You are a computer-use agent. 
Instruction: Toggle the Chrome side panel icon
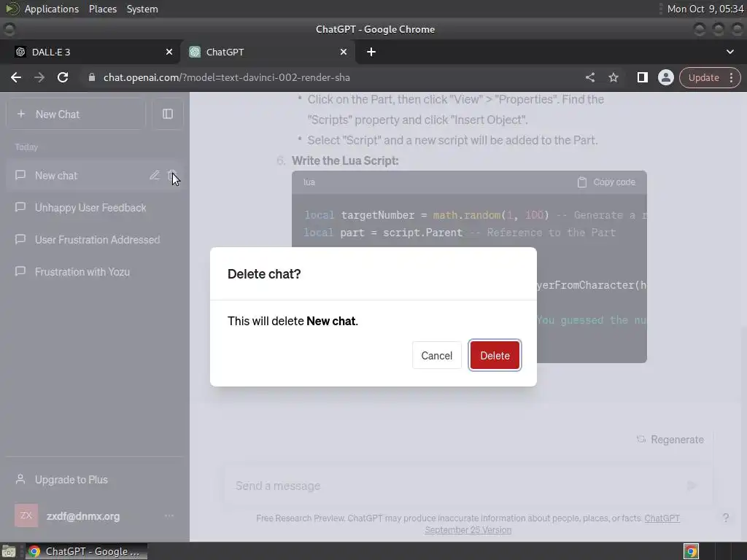click(x=642, y=77)
